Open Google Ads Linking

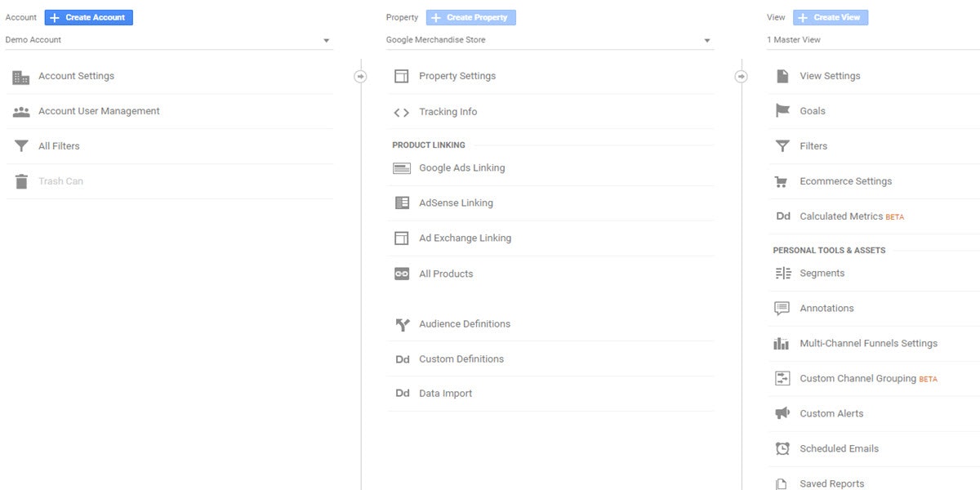click(461, 168)
